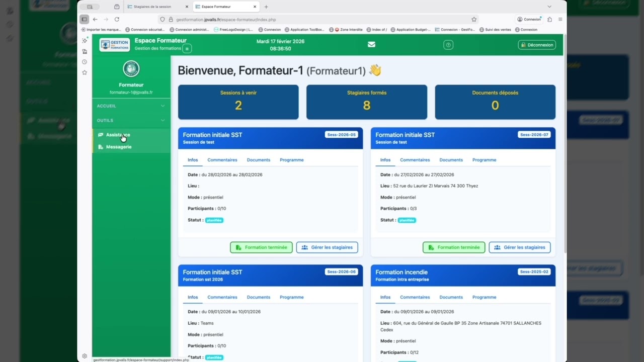644x362 pixels.
Task: Close the Espace Formateur tab
Action: (x=255, y=7)
